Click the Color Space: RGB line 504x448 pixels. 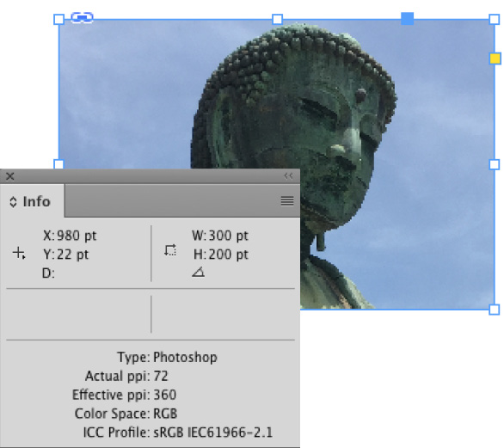click(126, 414)
